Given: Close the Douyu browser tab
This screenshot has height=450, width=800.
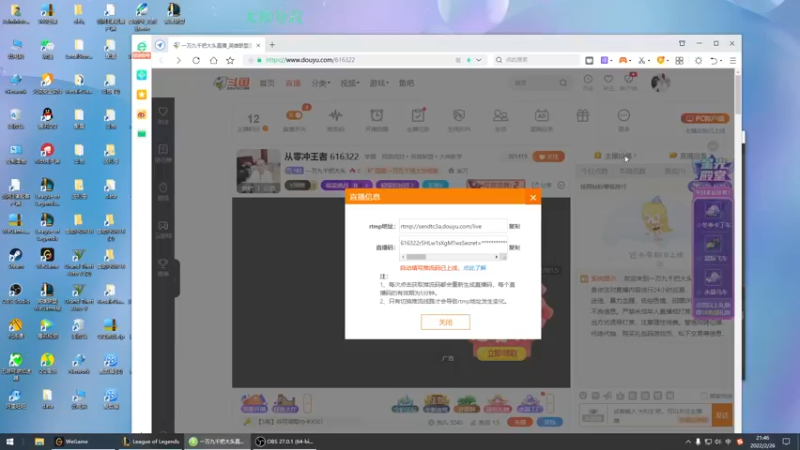Looking at the screenshot, I should pyautogui.click(x=258, y=45).
